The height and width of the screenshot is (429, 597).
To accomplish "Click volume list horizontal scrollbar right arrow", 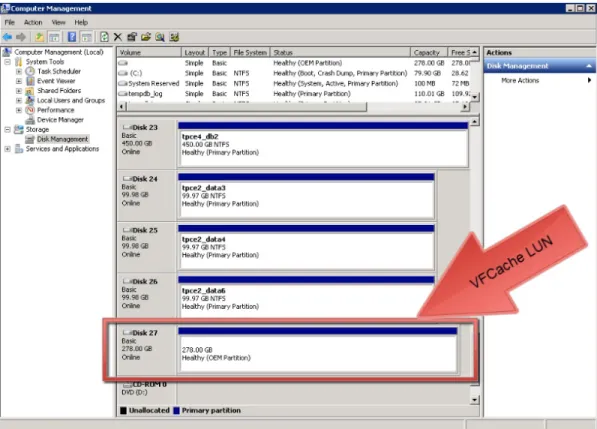I will point(465,107).
